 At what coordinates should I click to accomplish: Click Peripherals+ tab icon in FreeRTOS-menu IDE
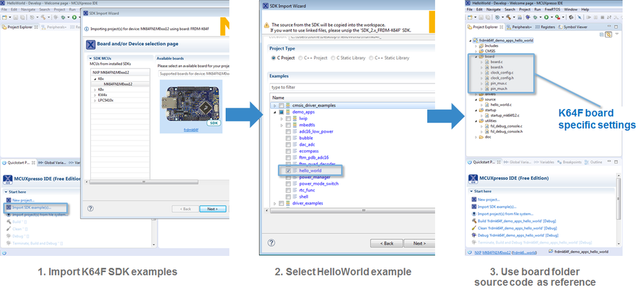tap(509, 27)
